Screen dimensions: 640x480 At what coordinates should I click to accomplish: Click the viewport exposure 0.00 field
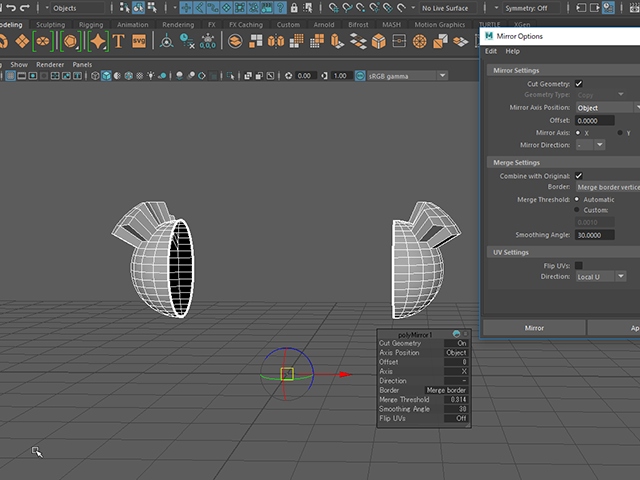point(306,76)
